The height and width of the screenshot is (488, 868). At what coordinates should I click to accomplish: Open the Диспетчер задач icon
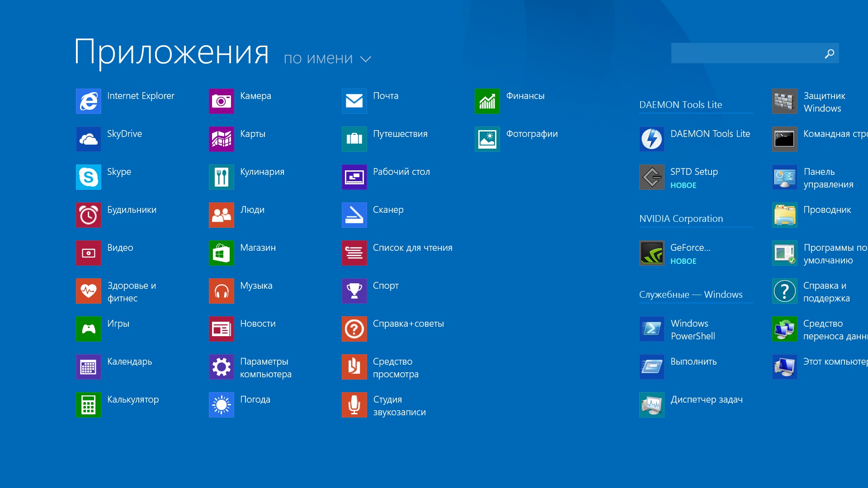(x=652, y=405)
